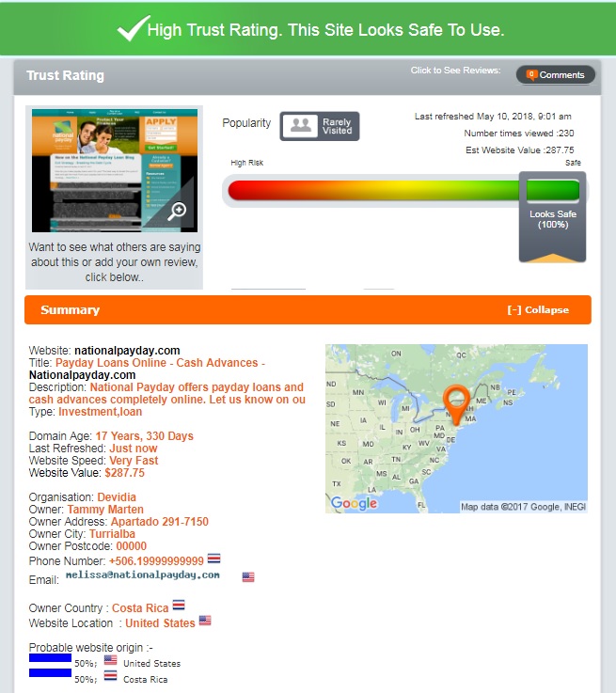Collapse the Summary section

tap(538, 309)
